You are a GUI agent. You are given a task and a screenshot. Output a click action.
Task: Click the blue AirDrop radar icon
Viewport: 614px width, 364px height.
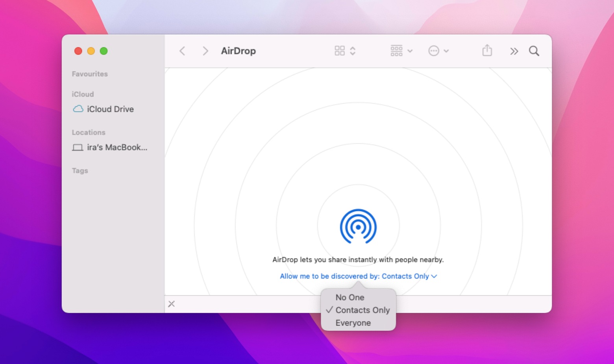tap(358, 226)
